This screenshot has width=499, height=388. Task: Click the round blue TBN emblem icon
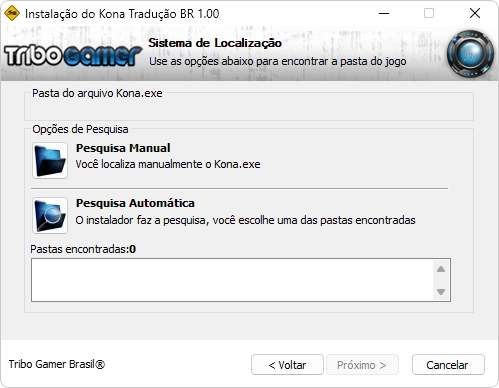[x=470, y=54]
